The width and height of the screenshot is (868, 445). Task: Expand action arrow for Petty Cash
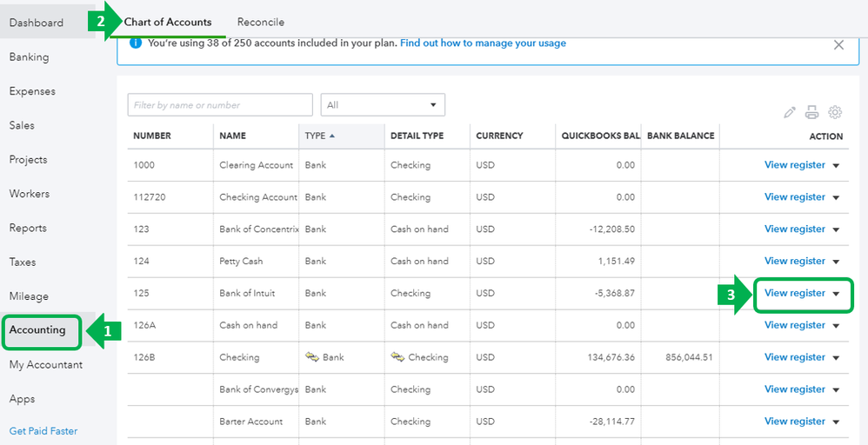836,262
